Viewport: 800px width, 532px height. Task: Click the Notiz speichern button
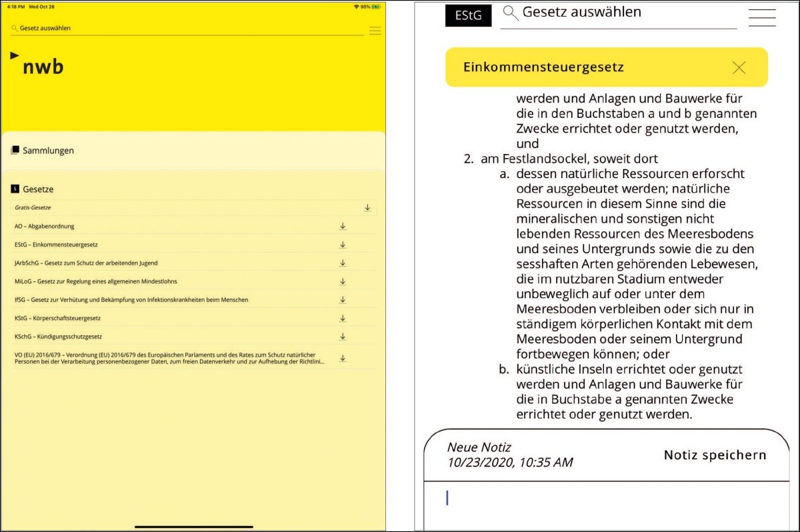(x=715, y=455)
